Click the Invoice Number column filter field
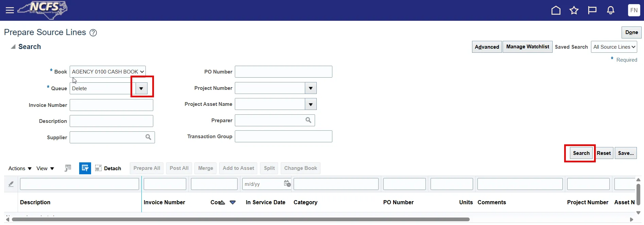Viewport: 644px width, 225px height. click(165, 184)
